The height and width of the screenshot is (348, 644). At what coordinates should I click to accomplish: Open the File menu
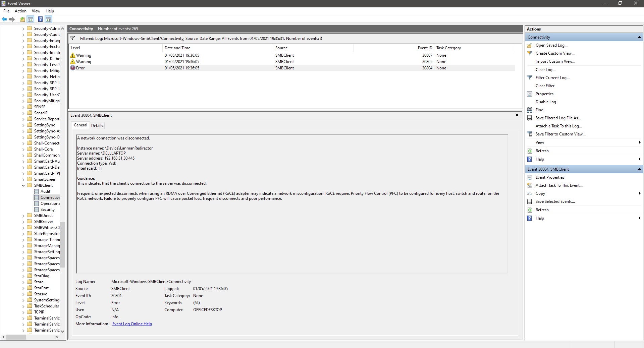[x=6, y=11]
